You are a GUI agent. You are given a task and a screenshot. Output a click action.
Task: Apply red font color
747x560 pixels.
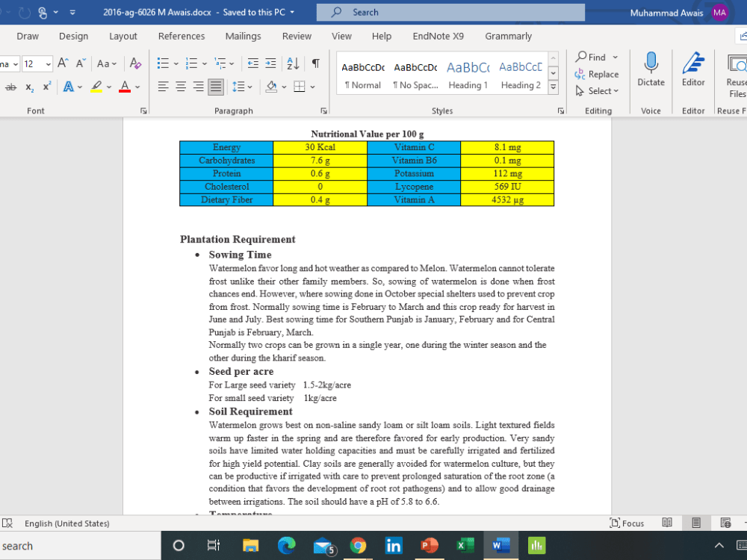pos(125,87)
